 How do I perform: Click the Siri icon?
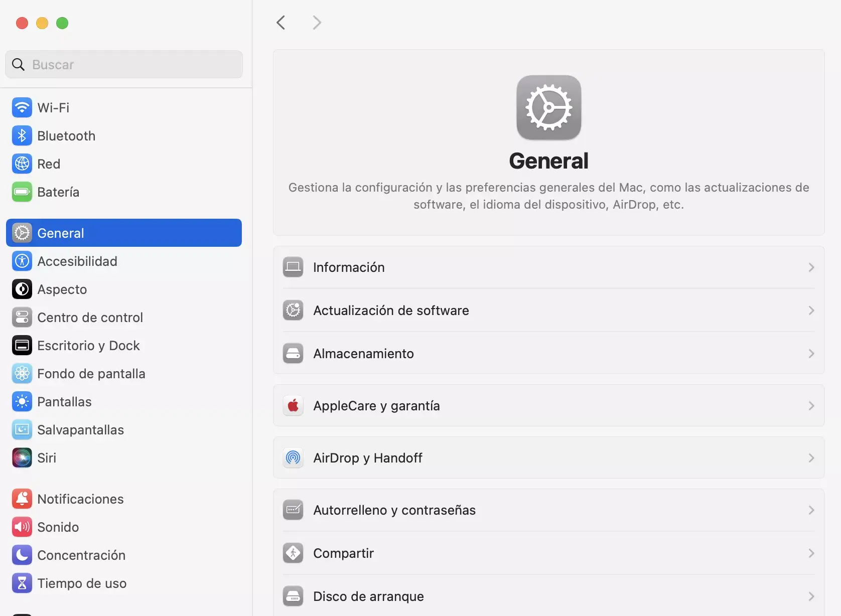point(22,457)
